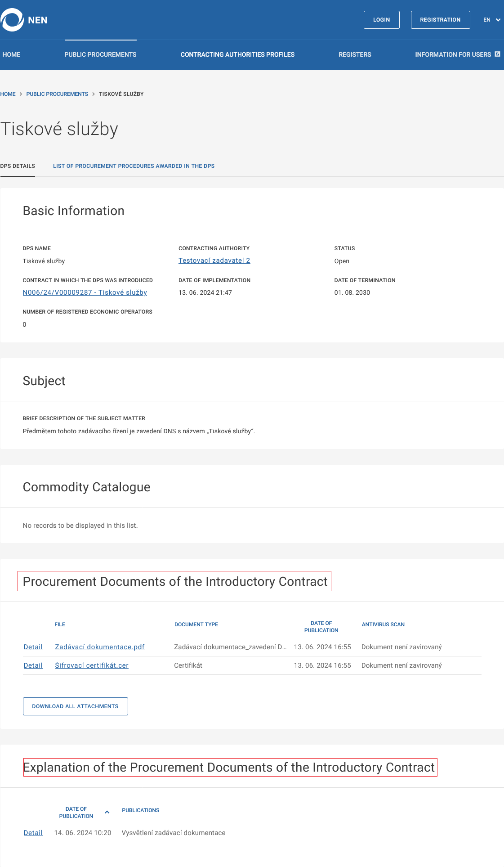The width and height of the screenshot is (504, 867).
Task: Open Šifrovací certifikát.cer file link
Action: pos(92,665)
